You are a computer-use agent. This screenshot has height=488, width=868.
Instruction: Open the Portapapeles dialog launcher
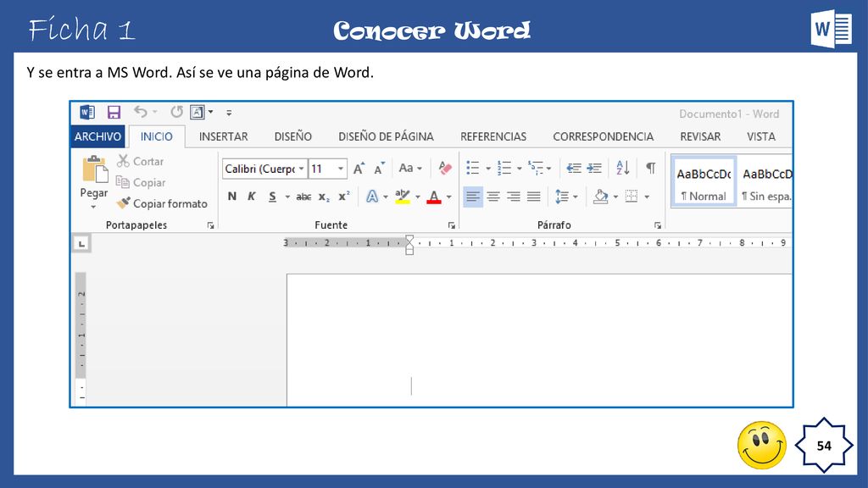pyautogui.click(x=210, y=225)
